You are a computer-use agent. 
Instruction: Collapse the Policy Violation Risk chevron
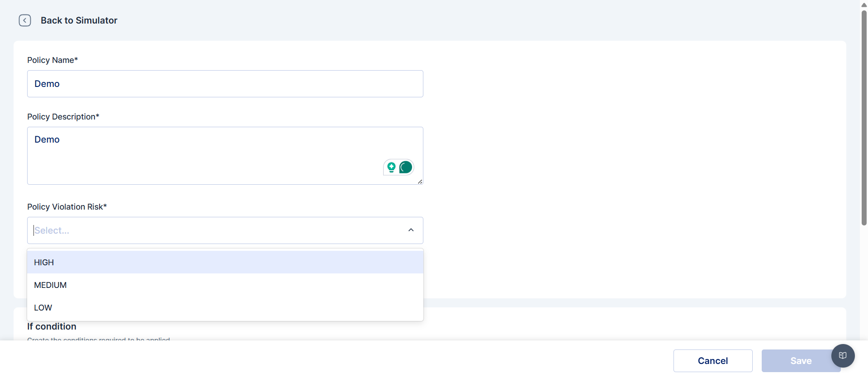point(411,230)
